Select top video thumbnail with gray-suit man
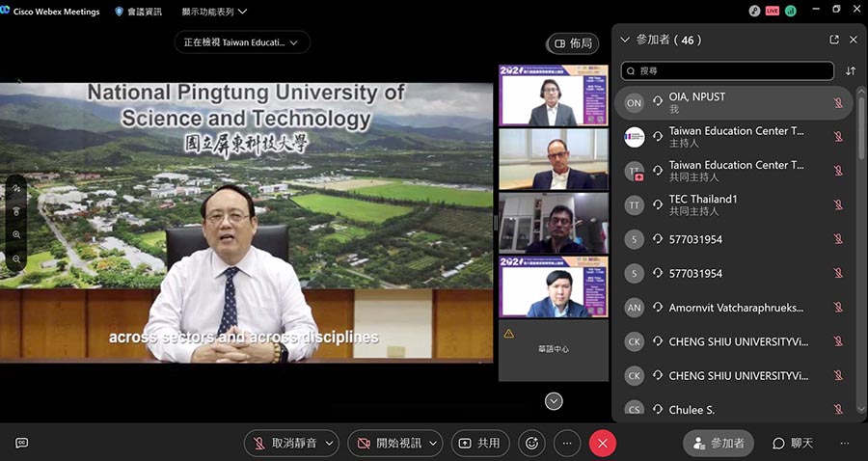This screenshot has width=868, height=461. (x=554, y=95)
